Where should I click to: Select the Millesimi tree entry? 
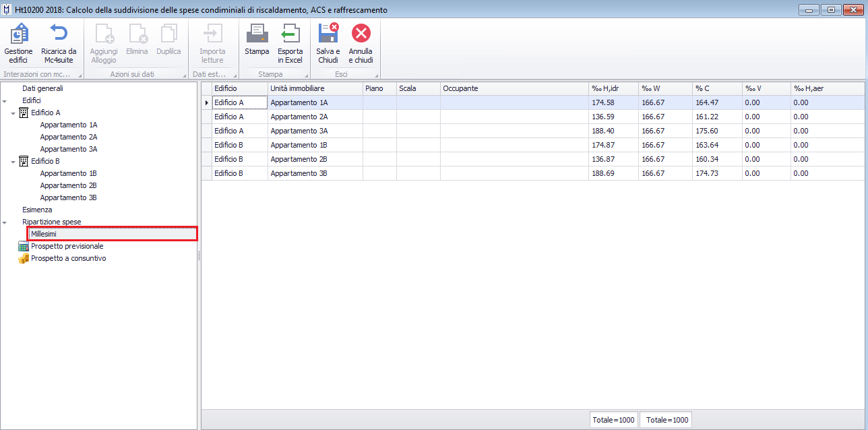pos(44,234)
